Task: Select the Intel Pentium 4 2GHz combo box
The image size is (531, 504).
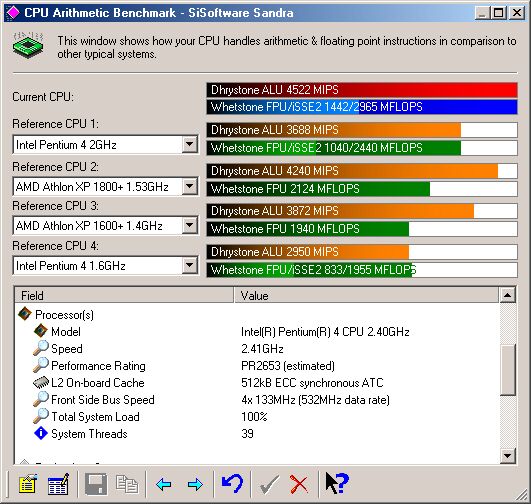Action: pyautogui.click(x=105, y=145)
